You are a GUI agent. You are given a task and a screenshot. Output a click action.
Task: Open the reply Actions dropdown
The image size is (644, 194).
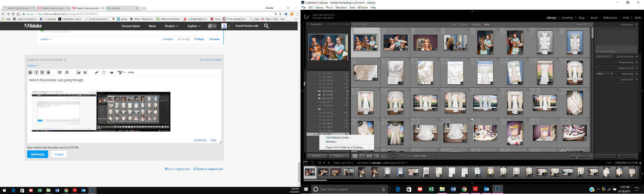(33, 66)
